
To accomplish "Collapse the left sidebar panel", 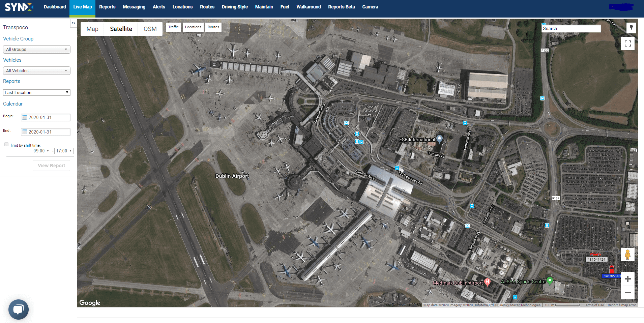I will coord(73,23).
